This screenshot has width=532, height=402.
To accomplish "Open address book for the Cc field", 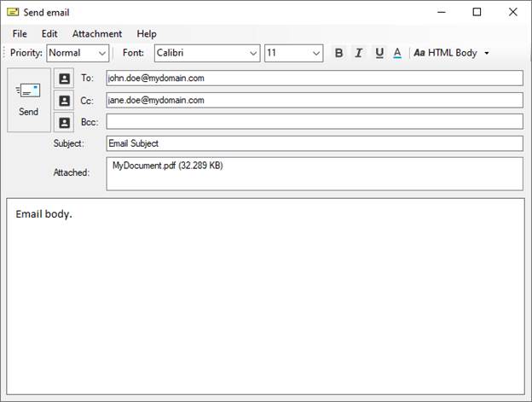I will click(x=65, y=101).
